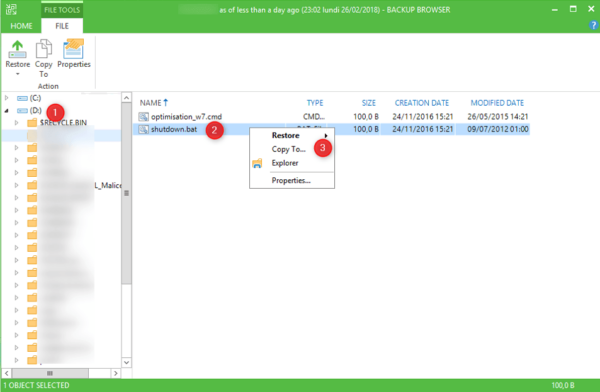Choose Restore in the context menu

click(285, 135)
